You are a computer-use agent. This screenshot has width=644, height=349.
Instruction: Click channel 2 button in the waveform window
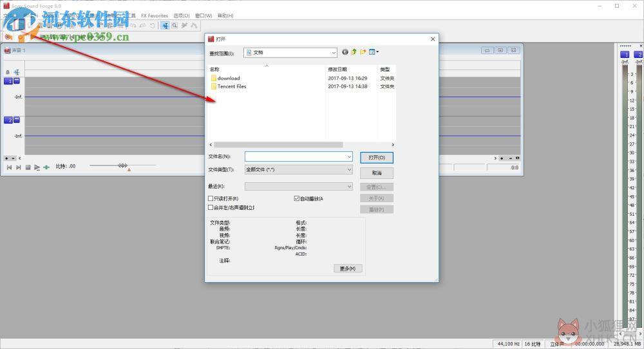point(8,120)
